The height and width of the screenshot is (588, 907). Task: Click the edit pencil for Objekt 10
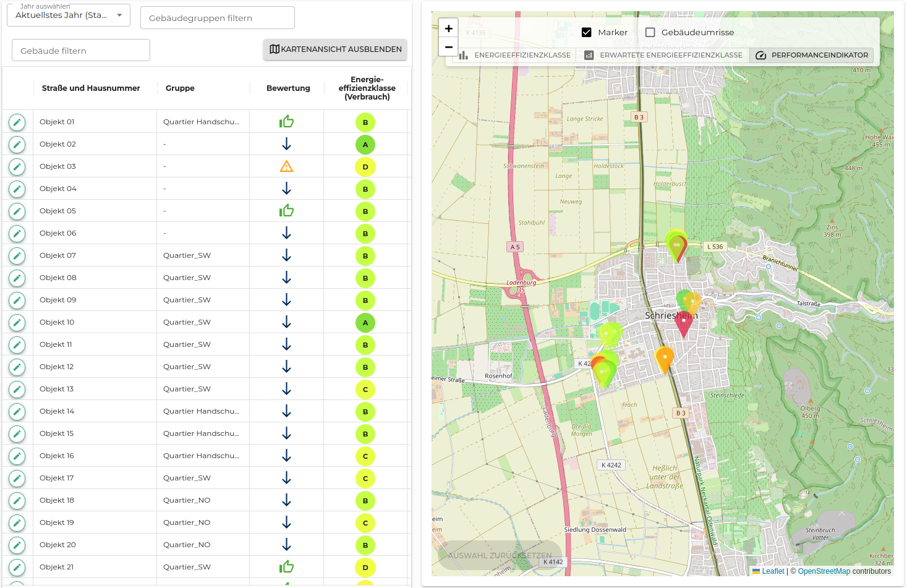click(x=17, y=323)
